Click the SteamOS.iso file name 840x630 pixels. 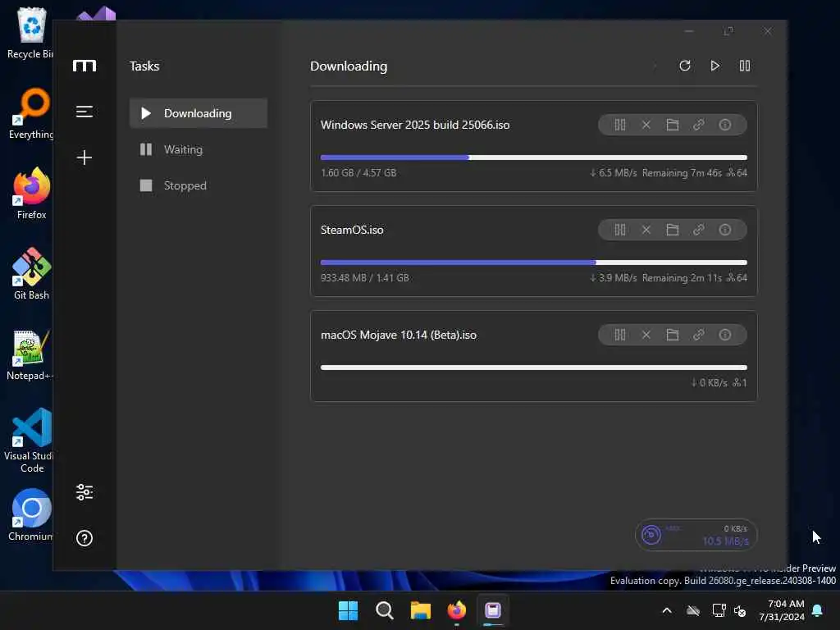click(x=352, y=230)
